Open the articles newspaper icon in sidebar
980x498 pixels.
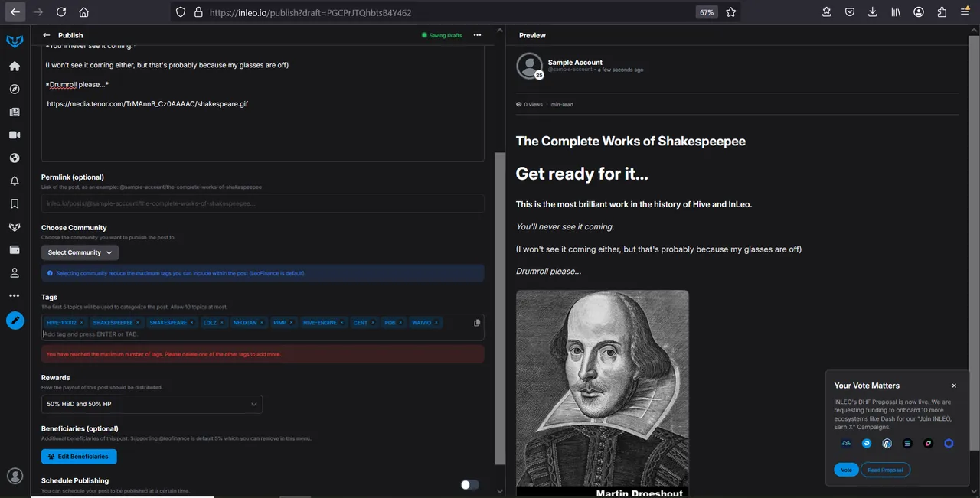(15, 112)
